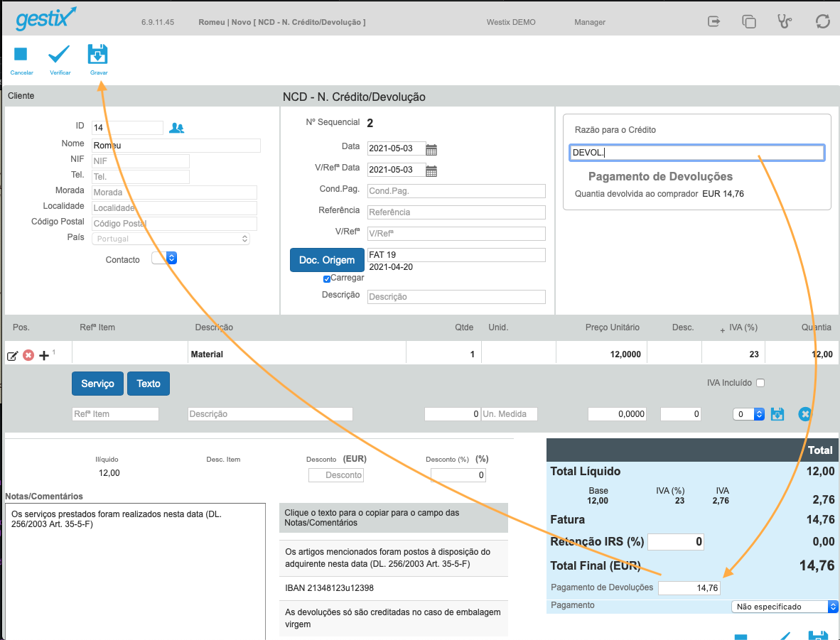Click the Morada input field

pos(174,192)
